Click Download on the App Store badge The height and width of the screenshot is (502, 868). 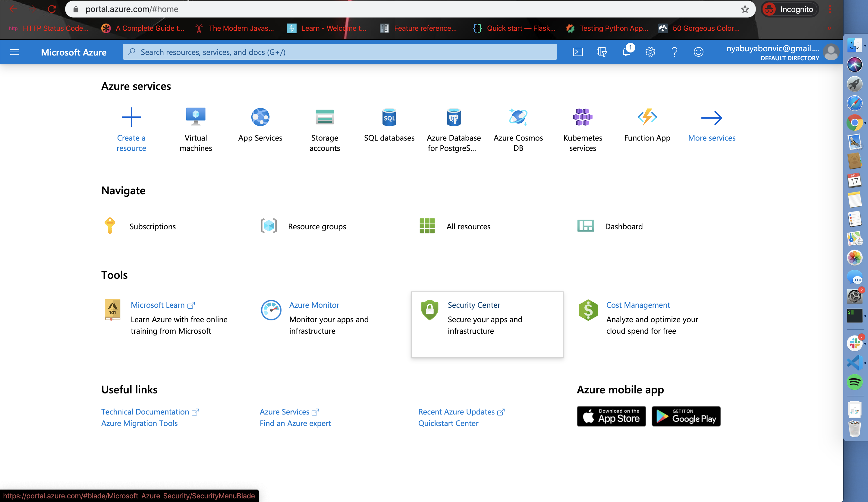(x=612, y=416)
